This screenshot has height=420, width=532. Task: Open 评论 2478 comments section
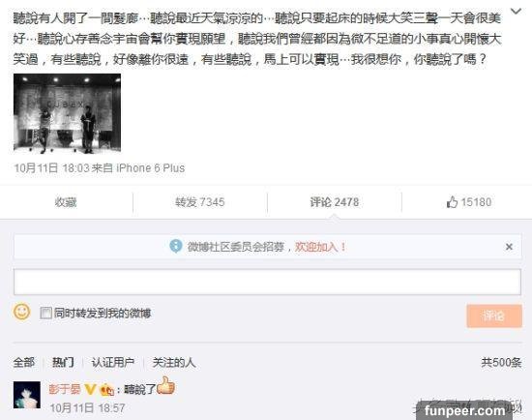click(x=335, y=202)
